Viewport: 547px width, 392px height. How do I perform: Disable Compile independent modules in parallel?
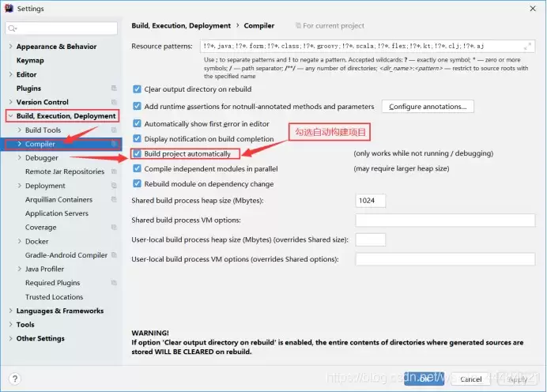pyautogui.click(x=137, y=169)
